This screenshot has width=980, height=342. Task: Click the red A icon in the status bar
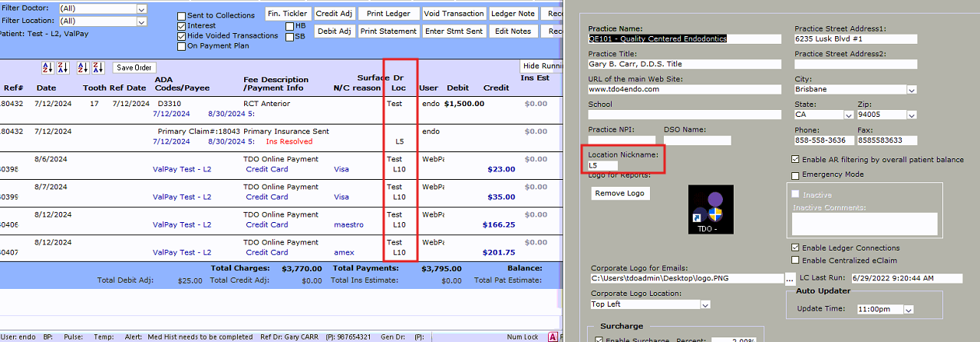552,337
